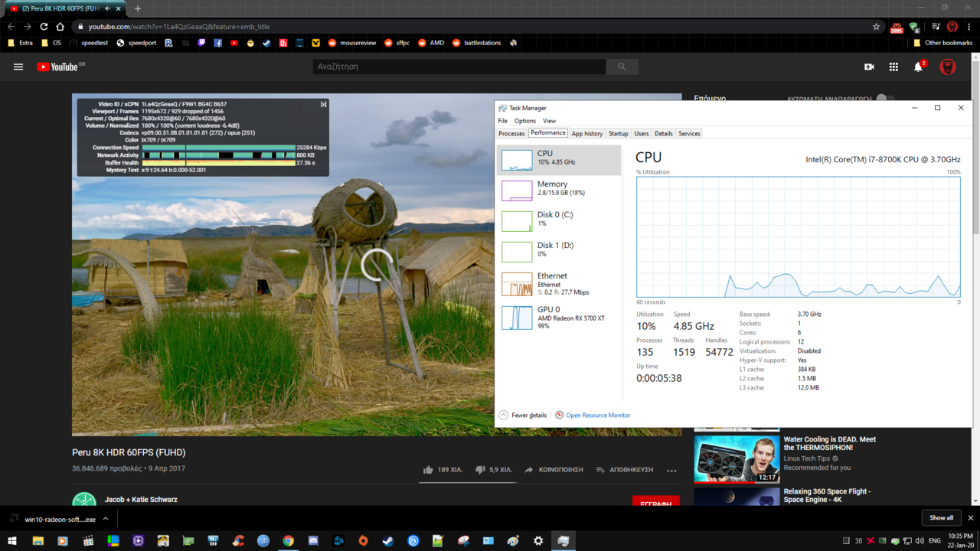Click the browser back arrow

(11, 27)
